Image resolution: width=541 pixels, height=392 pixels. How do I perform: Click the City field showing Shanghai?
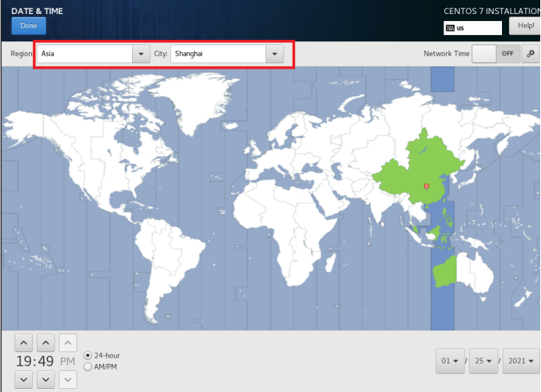(x=218, y=54)
